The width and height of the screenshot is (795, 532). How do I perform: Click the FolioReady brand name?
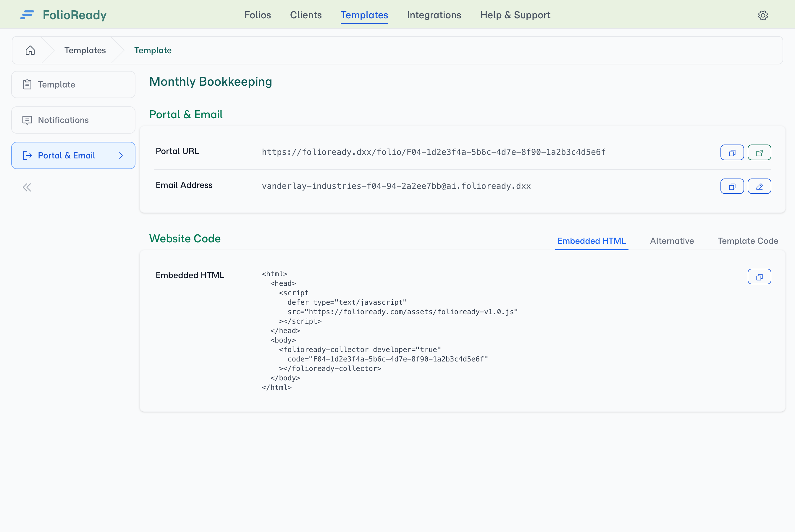(x=75, y=15)
